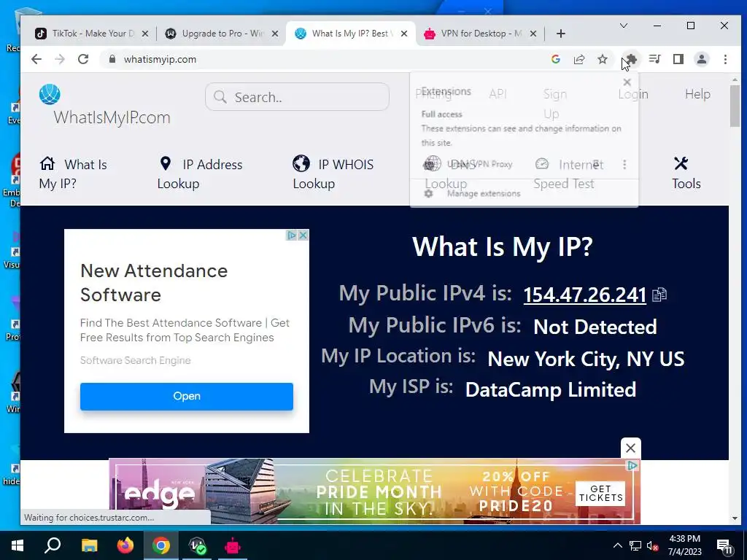Image resolution: width=747 pixels, height=560 pixels.
Task: Click the AdChoices icon on the attendance ad
Action: pos(292,236)
